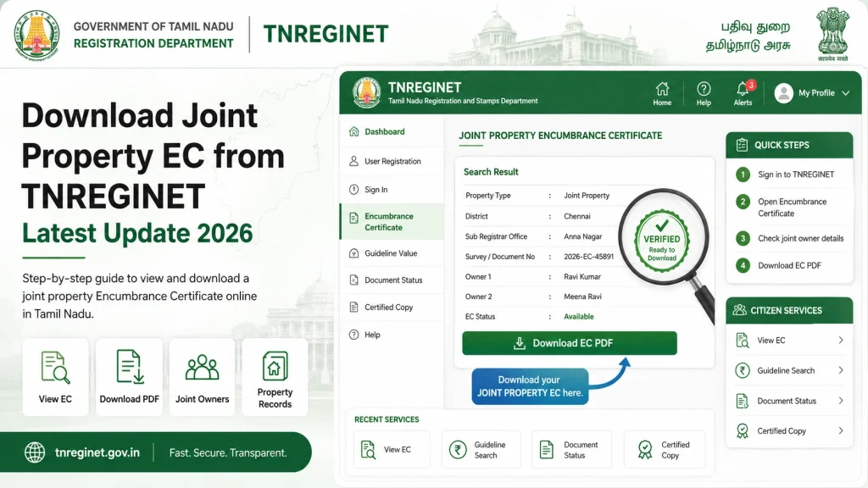This screenshot has width=868, height=488.
Task: Open Sign In in sidebar
Action: [x=392, y=189]
